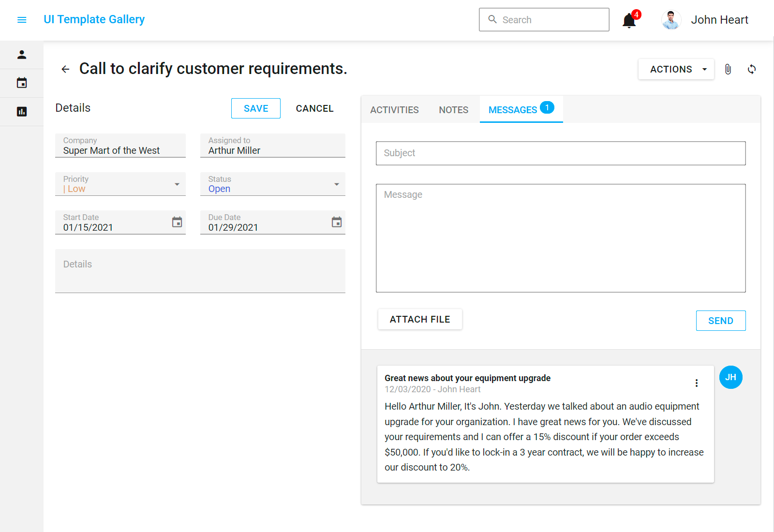This screenshot has width=774, height=532.
Task: Open the analytics chart icon in sidebar
Action: tap(22, 112)
